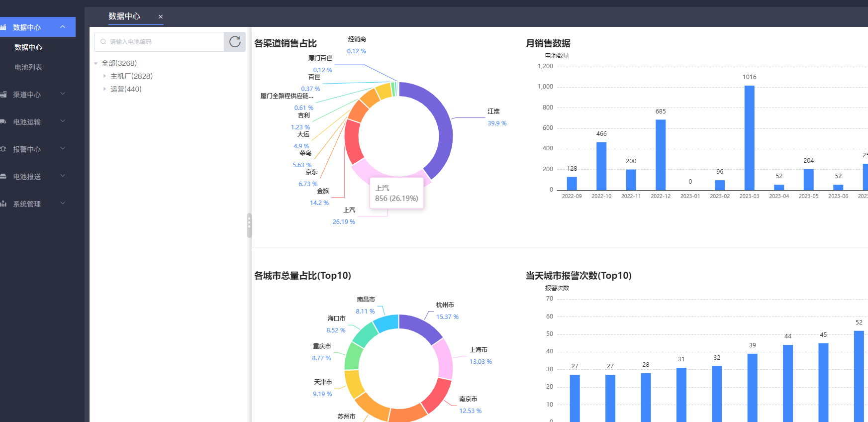Expand the 报警中心 menu chevron
The height and width of the screenshot is (422, 868).
pos(63,148)
